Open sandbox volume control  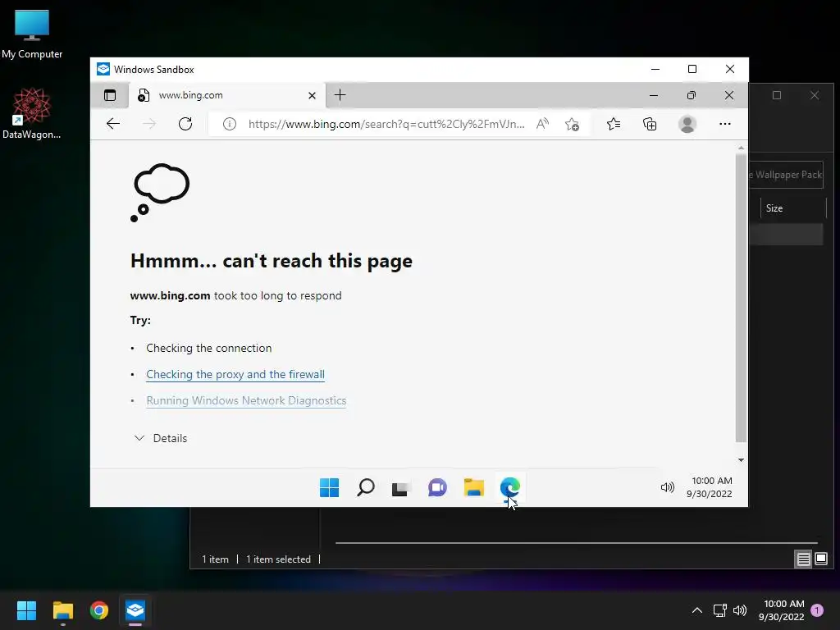click(667, 487)
